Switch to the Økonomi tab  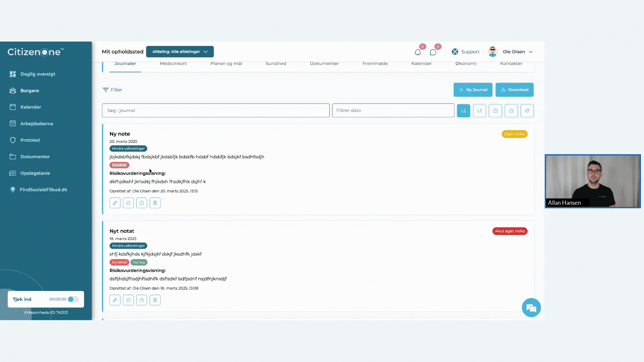(x=466, y=64)
